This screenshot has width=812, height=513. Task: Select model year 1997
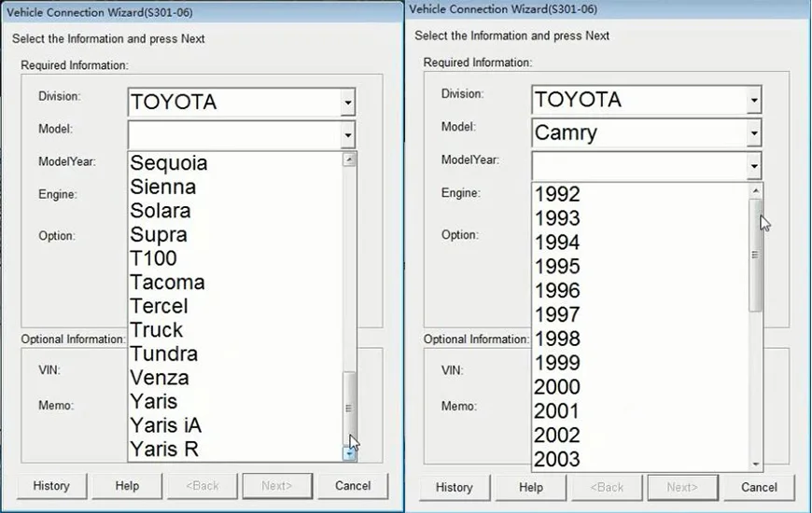click(640, 314)
